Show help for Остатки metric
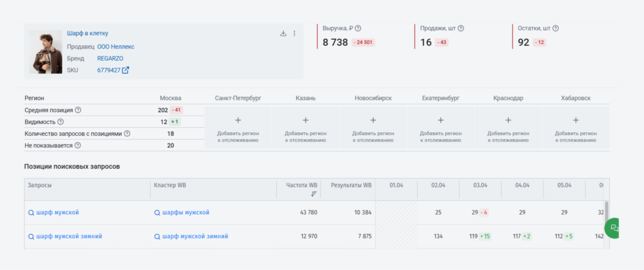This screenshot has width=644, height=270. tap(556, 28)
